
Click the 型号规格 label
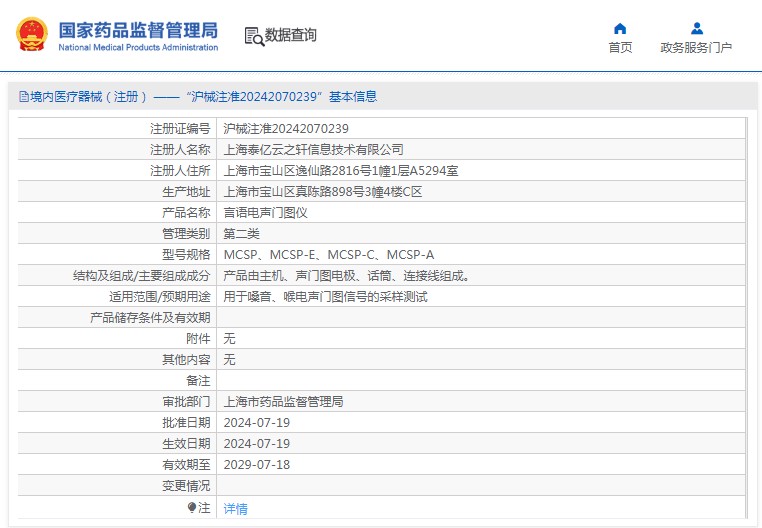(186, 255)
